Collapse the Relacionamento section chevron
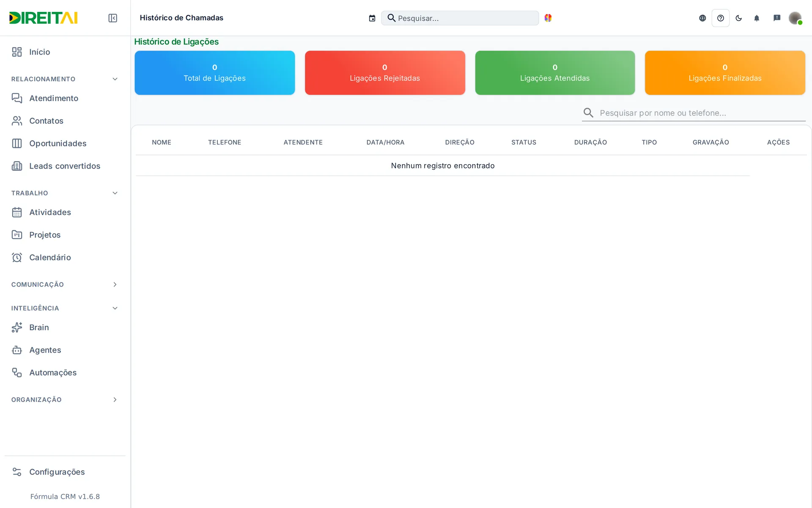Viewport: 812px width, 508px height. [x=115, y=79]
